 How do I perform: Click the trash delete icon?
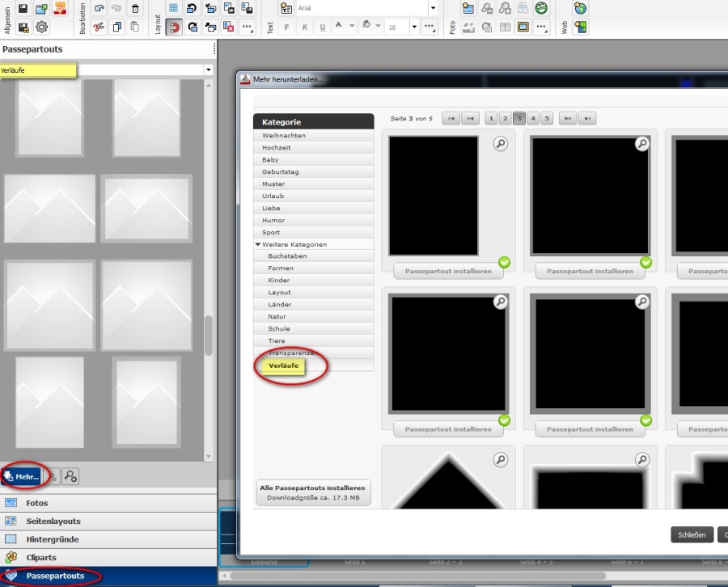point(136,9)
